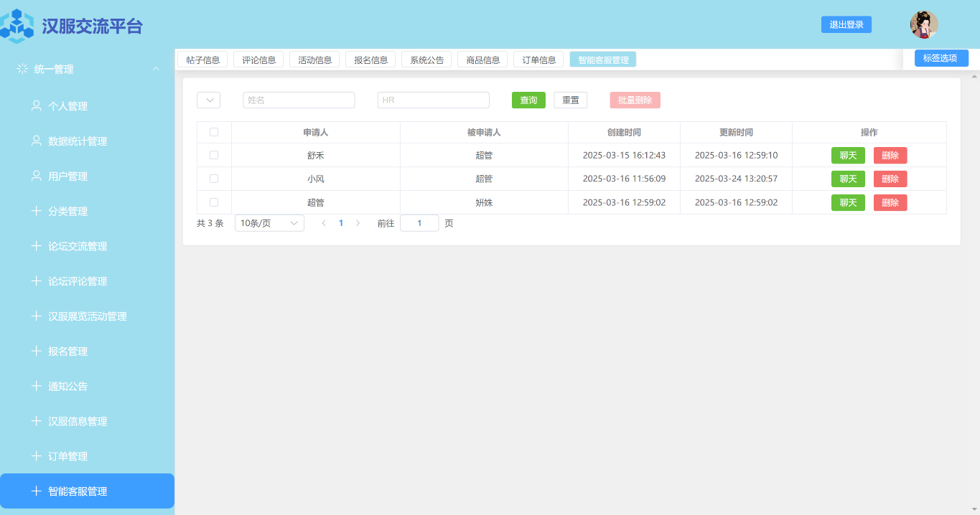Delete the 妍姝 row
The width and height of the screenshot is (980, 515).
pyautogui.click(x=890, y=202)
